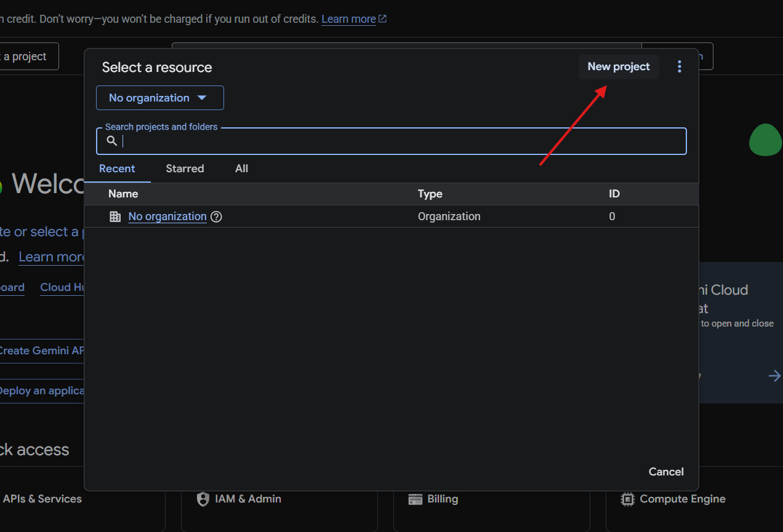The width and height of the screenshot is (783, 532).
Task: Click the Create Gemini API button
Action: coord(42,351)
